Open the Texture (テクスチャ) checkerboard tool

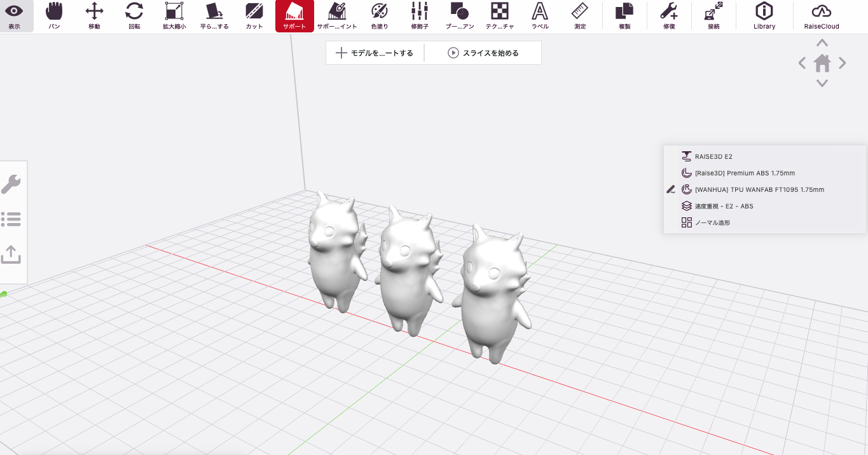click(x=499, y=15)
